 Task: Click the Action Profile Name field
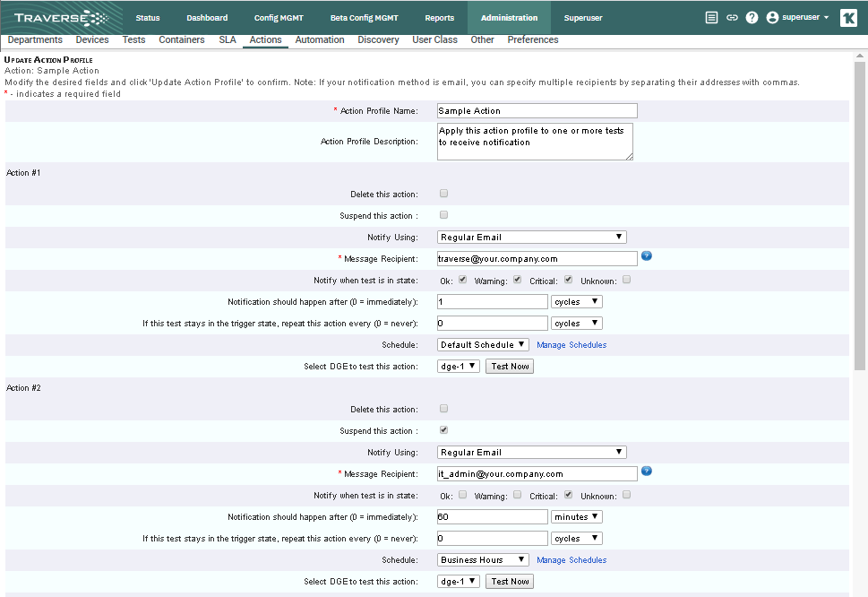click(537, 111)
